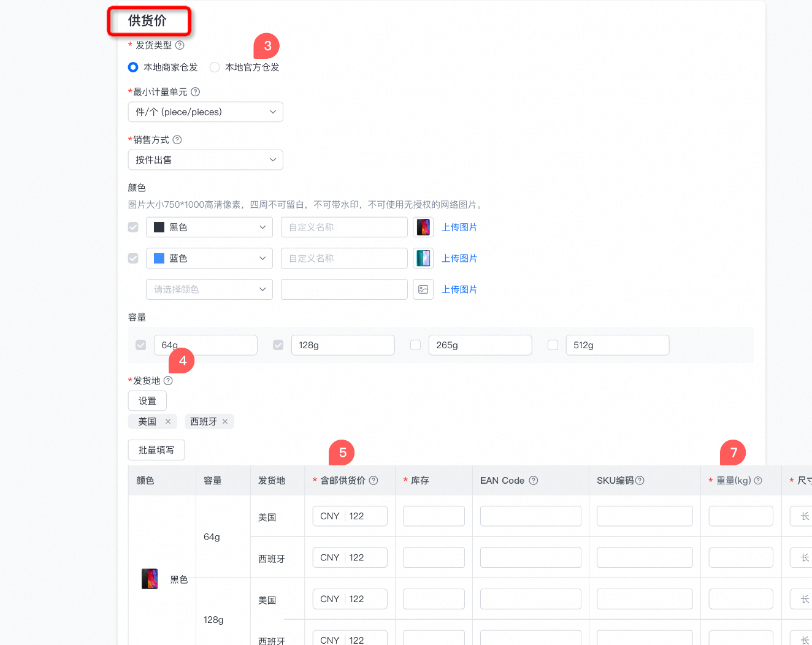Expand the 按件出售 sales method dropdown

pos(205,160)
